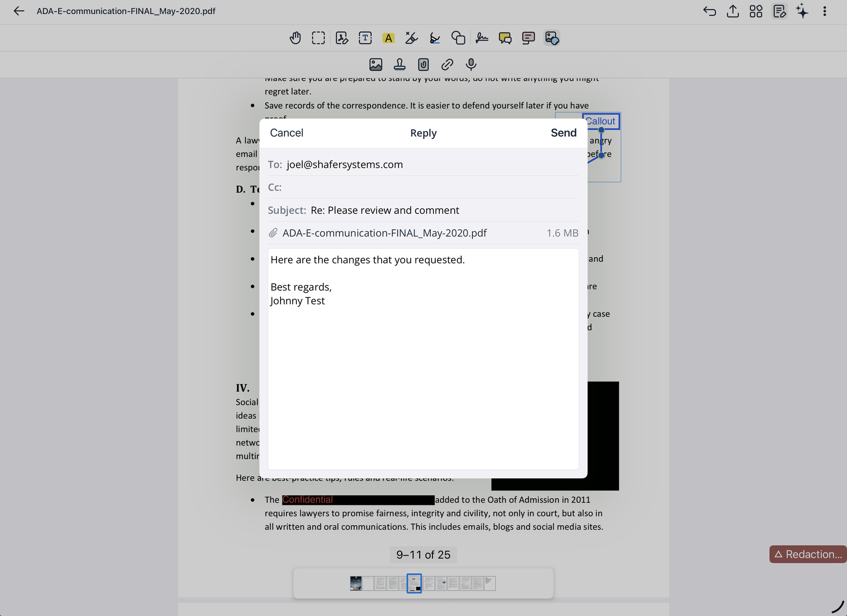The width and height of the screenshot is (847, 616).
Task: Select the ink pen drawing tool
Action: click(x=435, y=38)
